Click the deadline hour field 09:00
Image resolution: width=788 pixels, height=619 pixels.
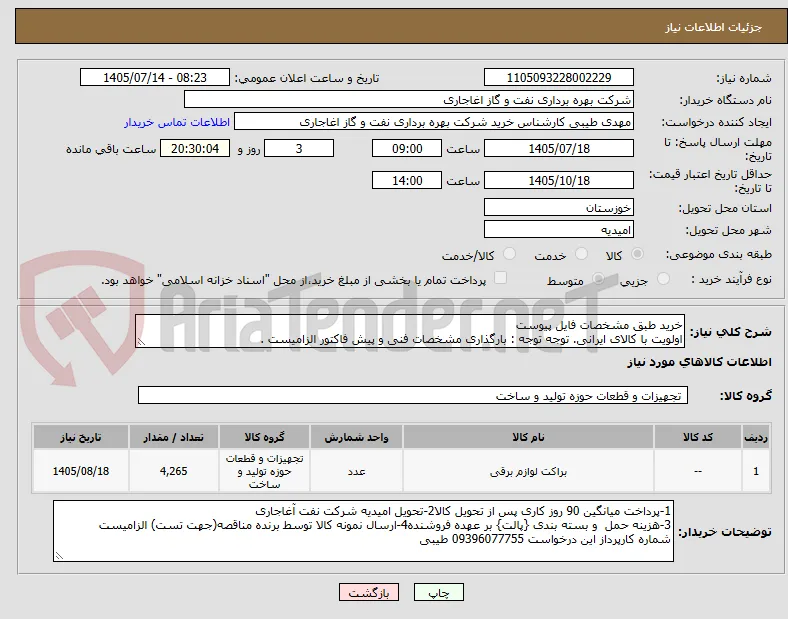click(407, 149)
